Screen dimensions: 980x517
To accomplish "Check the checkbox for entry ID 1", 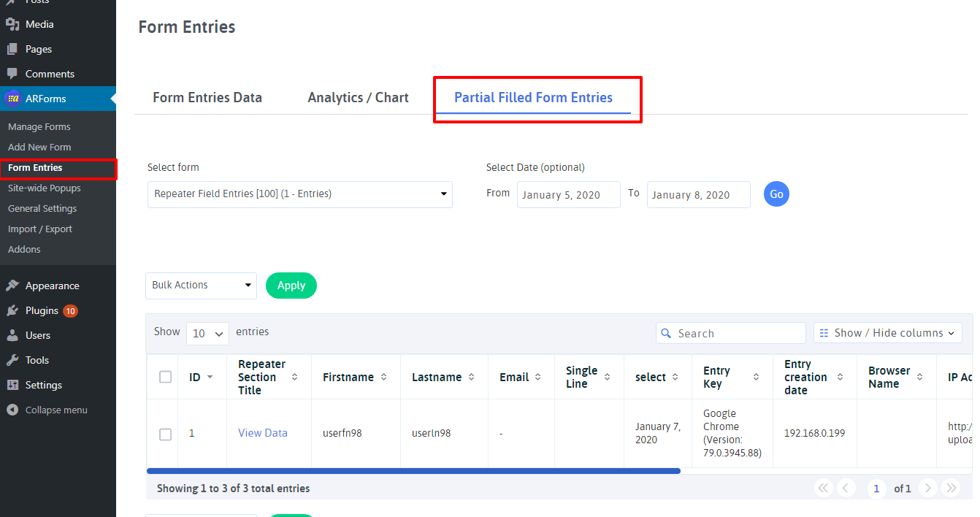I will (165, 434).
